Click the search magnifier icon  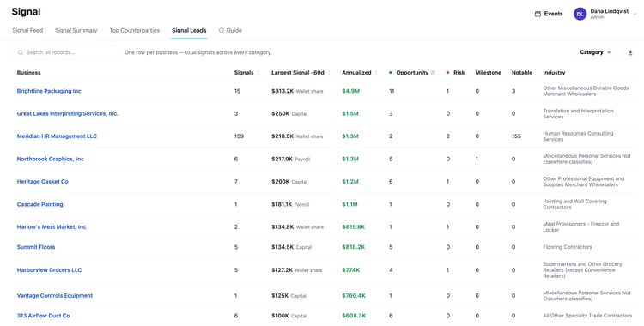click(x=20, y=52)
